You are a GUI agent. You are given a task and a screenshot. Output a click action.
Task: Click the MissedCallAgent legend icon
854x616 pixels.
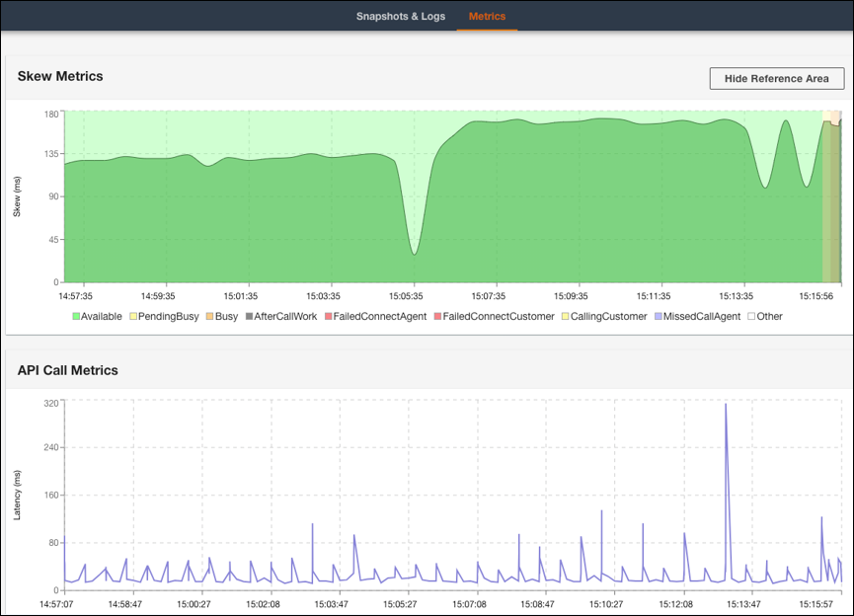click(x=657, y=316)
